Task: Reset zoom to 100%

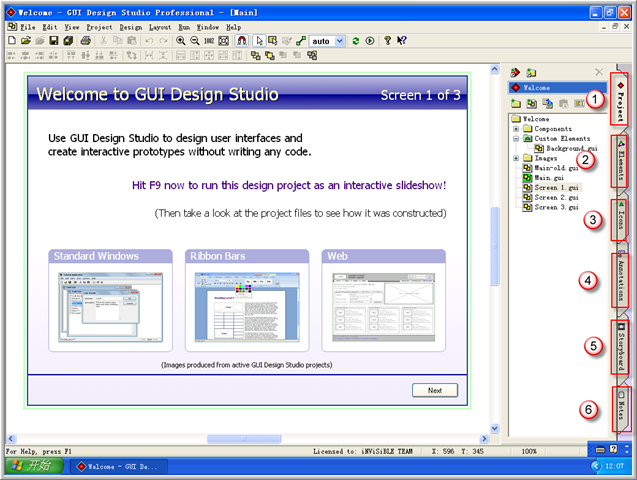Action: coord(209,41)
